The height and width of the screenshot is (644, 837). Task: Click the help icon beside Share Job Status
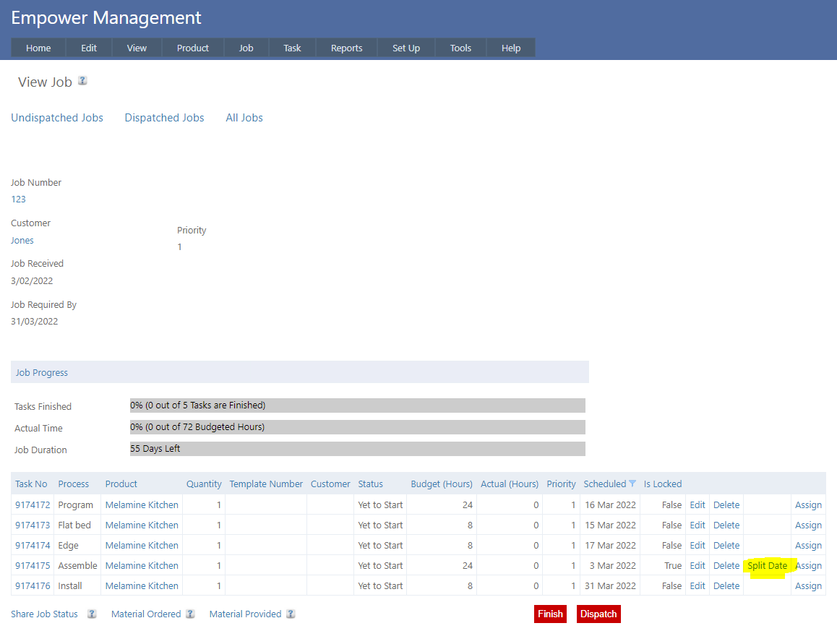(x=92, y=614)
